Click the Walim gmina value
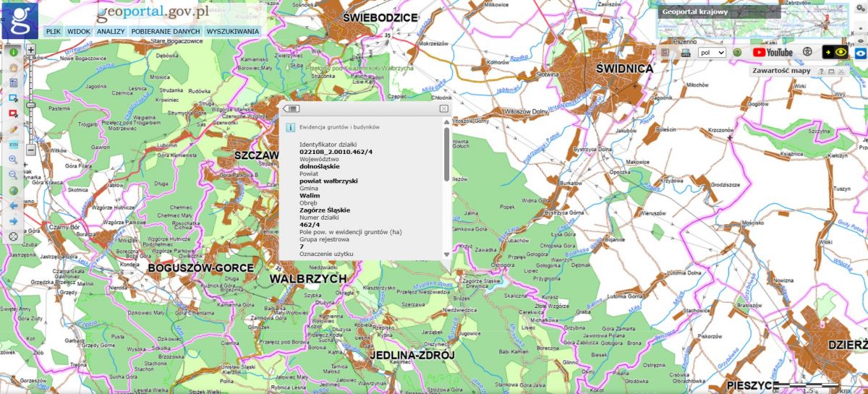 (x=310, y=195)
